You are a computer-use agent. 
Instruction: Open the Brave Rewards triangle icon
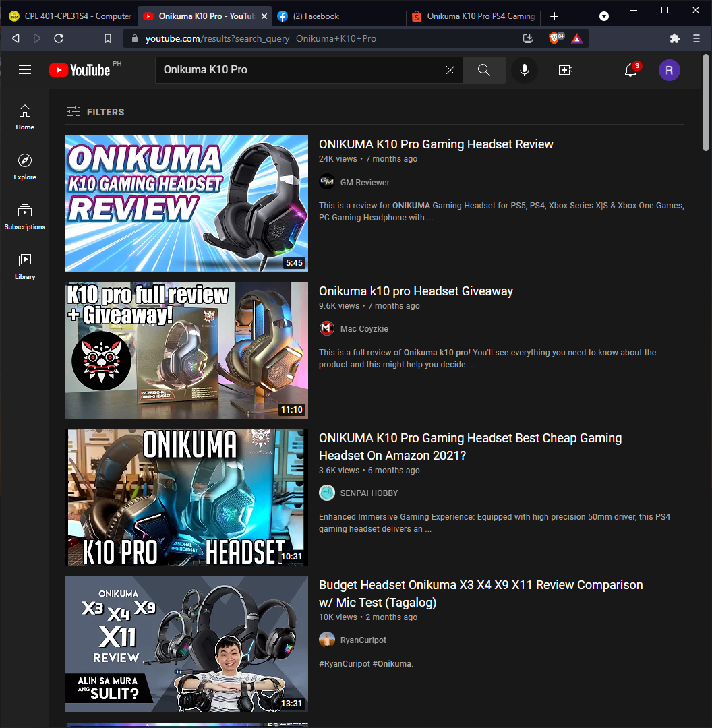[x=577, y=38]
